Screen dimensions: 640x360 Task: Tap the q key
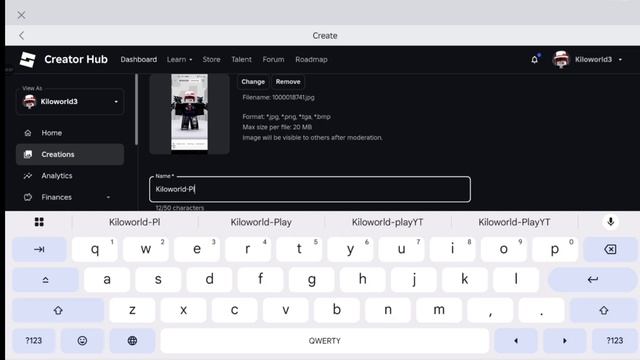tap(95, 249)
